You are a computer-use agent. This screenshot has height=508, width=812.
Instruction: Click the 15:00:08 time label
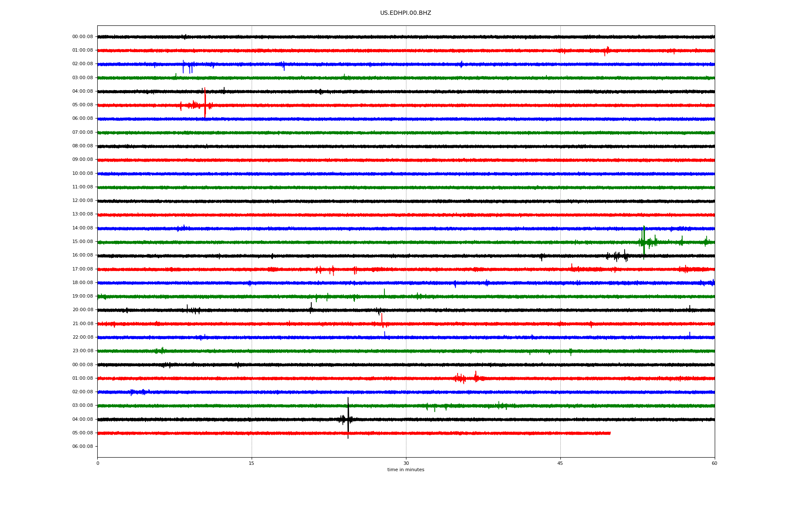(82, 242)
